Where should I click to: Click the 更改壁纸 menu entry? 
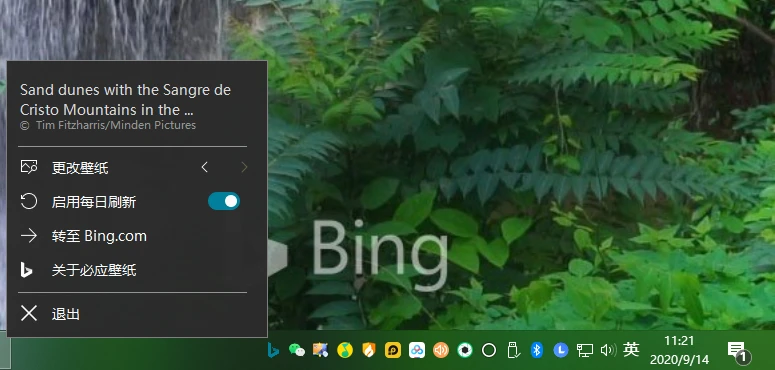[80, 168]
